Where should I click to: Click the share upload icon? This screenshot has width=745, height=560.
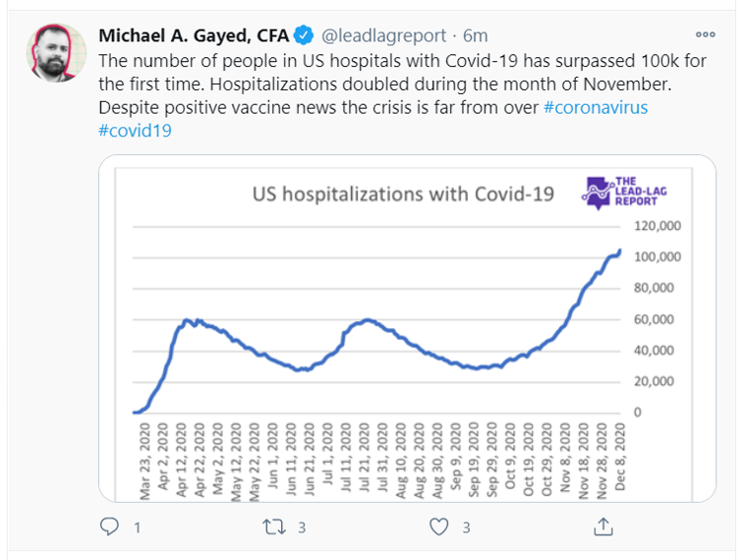pyautogui.click(x=603, y=528)
